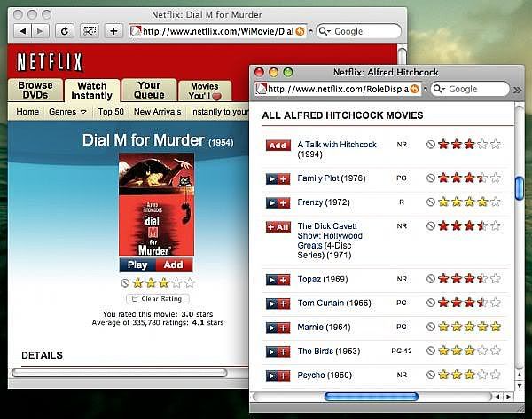This screenshot has height=419, width=532.
Task: Rate Topaz five stars
Action: (496, 279)
